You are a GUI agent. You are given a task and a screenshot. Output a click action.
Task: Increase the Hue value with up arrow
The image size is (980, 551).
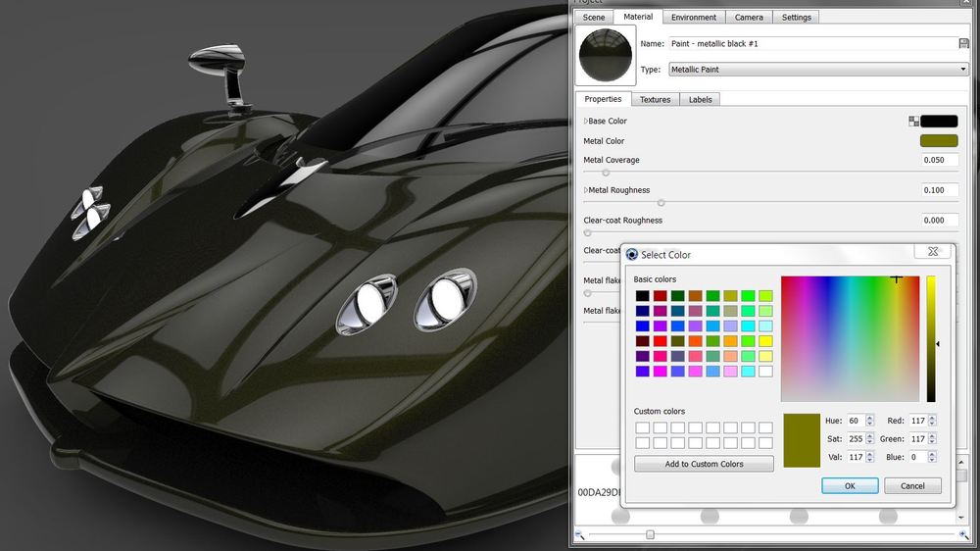869,418
